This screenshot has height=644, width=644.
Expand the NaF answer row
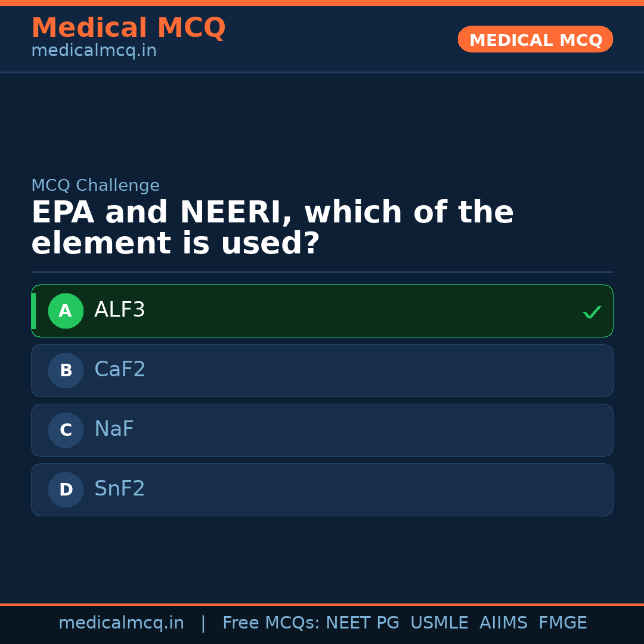coord(322,430)
